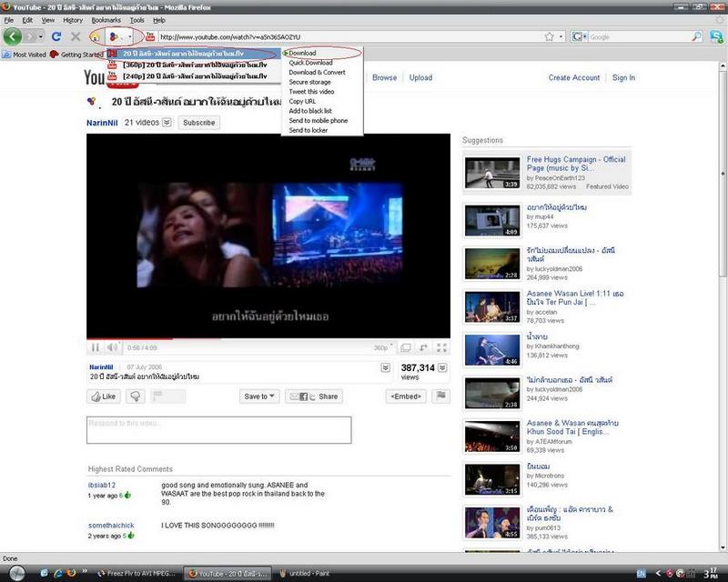
Task: Expand the 21 videos dropdown arrow
Action: (167, 123)
